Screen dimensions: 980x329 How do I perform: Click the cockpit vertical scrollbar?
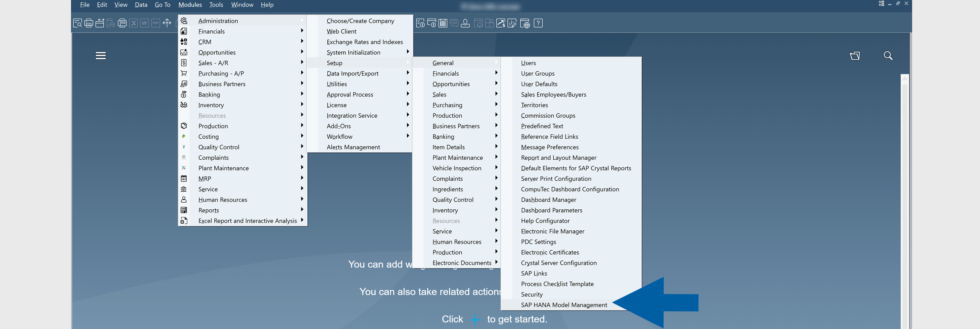(x=905, y=201)
